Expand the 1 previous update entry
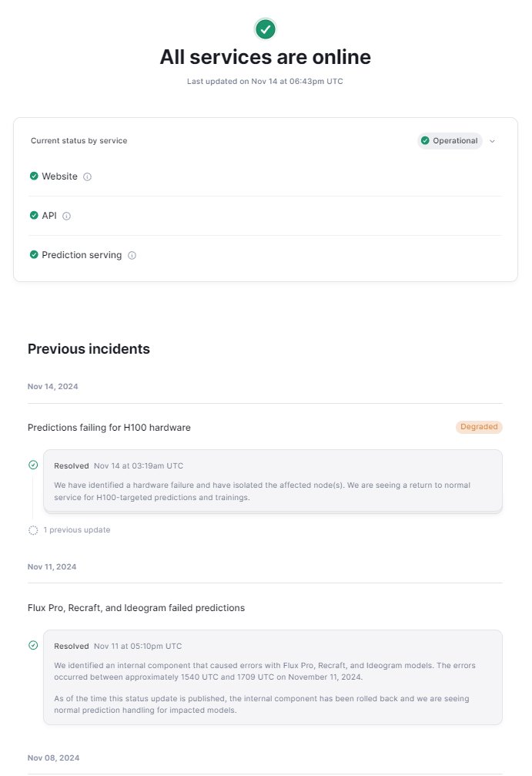532x776 pixels. pyautogui.click(x=77, y=530)
